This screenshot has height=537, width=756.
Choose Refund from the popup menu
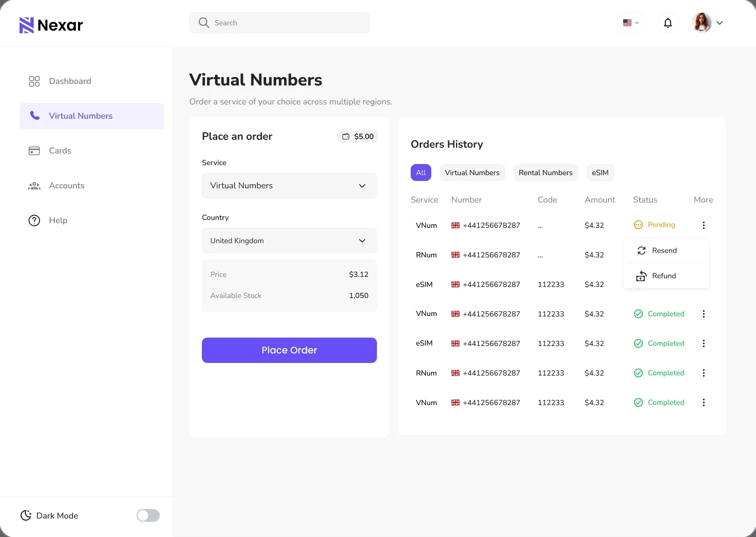pos(666,276)
